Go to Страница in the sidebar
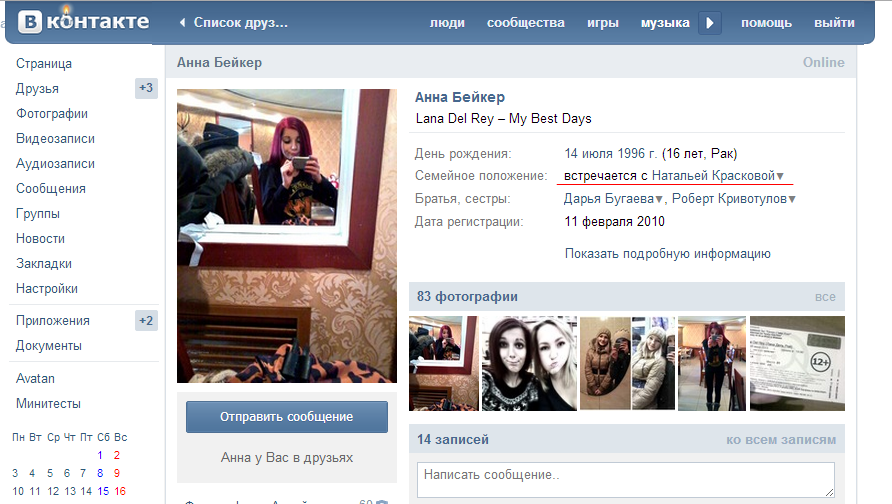 (44, 64)
